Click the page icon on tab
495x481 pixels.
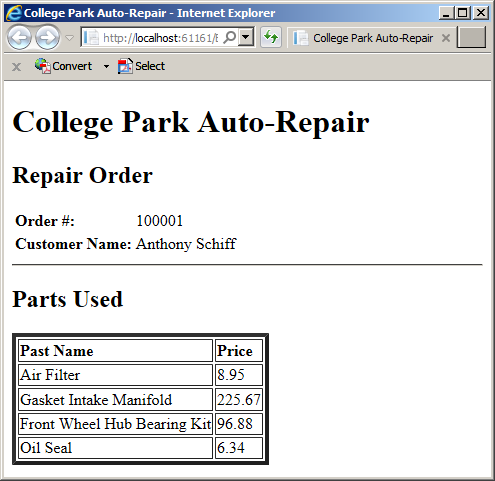[x=301, y=38]
